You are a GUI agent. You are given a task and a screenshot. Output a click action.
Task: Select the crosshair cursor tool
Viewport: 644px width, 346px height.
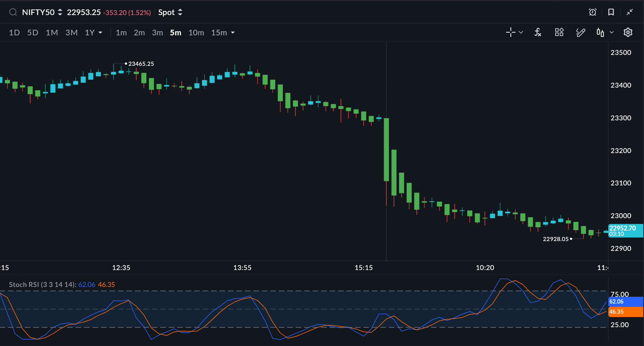click(x=510, y=33)
